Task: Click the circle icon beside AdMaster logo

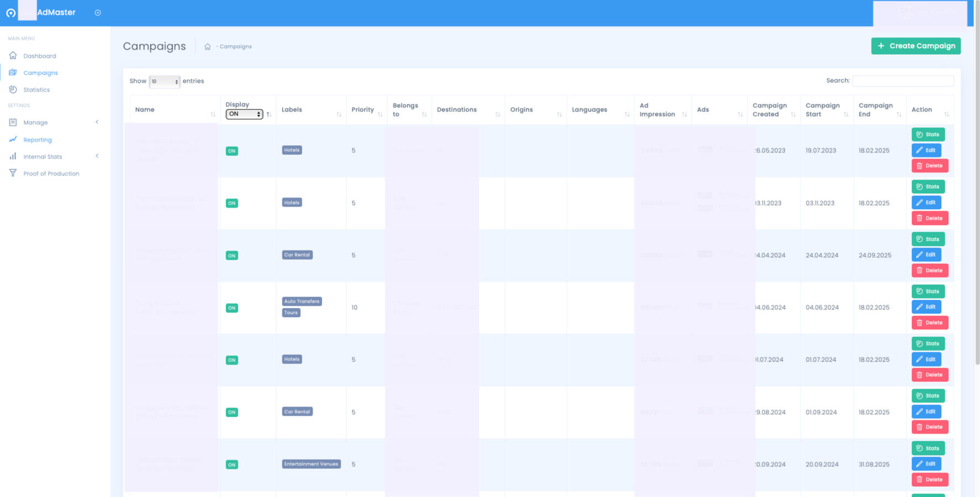Action: click(98, 13)
